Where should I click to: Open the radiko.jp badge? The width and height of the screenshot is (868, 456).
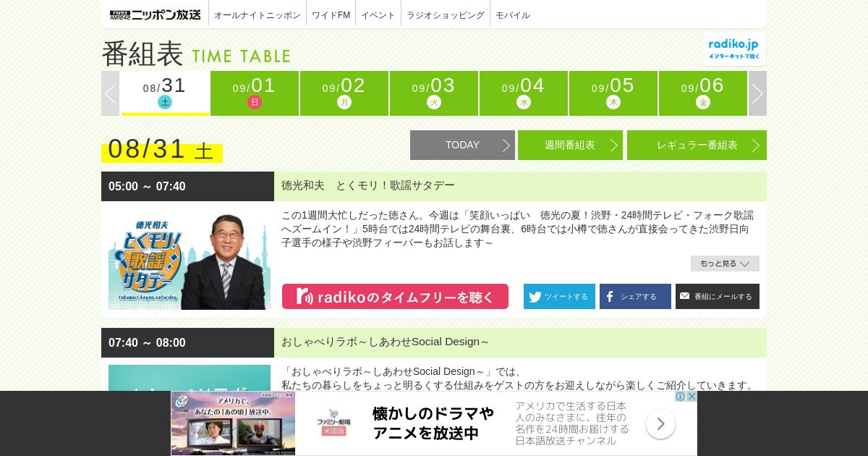pyautogui.click(x=733, y=48)
